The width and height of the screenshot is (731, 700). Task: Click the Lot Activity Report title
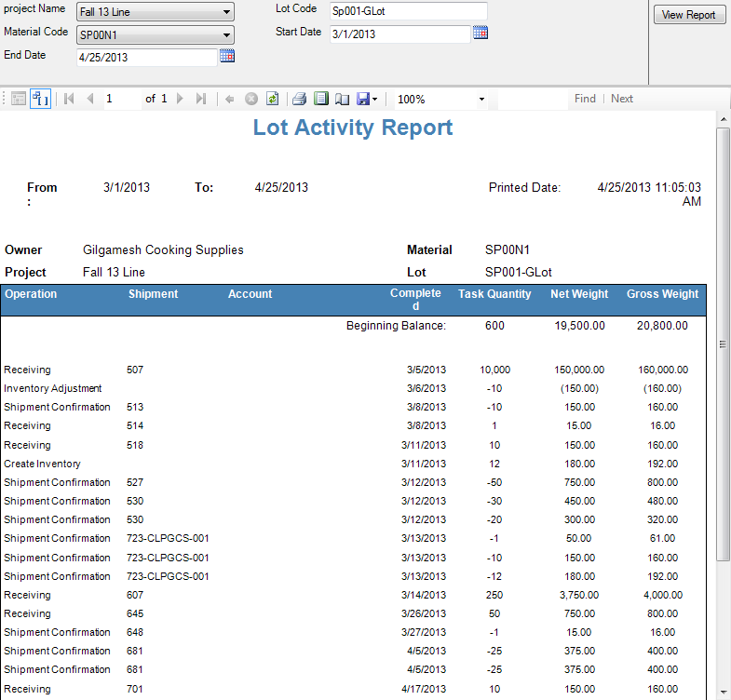[353, 128]
